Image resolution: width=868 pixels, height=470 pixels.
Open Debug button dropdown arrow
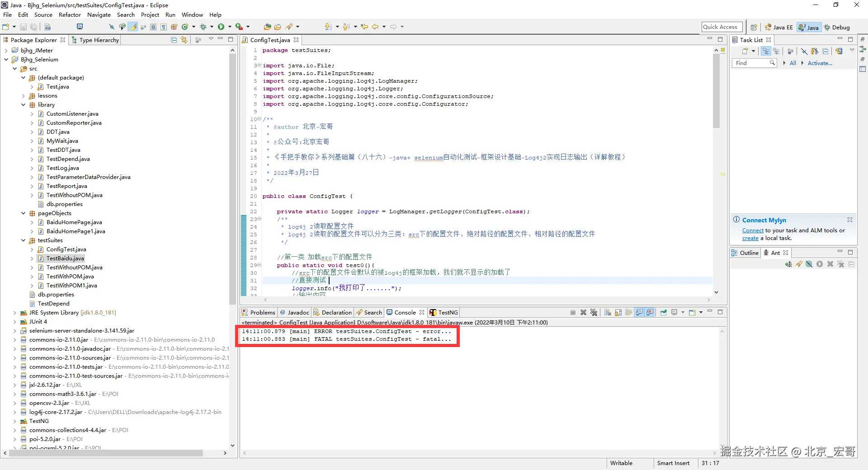click(212, 27)
